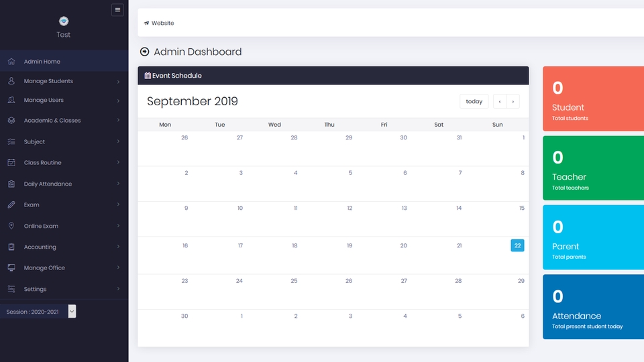Expand the Accounting submenu chevron

pos(118,247)
